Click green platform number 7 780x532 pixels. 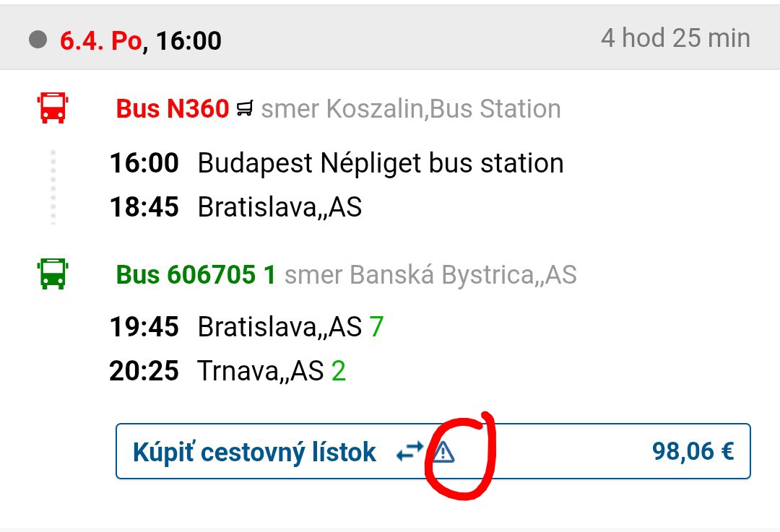point(376,327)
